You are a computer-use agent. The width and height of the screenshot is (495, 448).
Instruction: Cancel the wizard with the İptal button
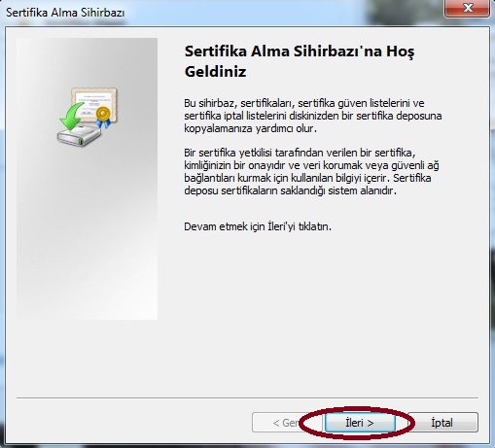pos(442,423)
